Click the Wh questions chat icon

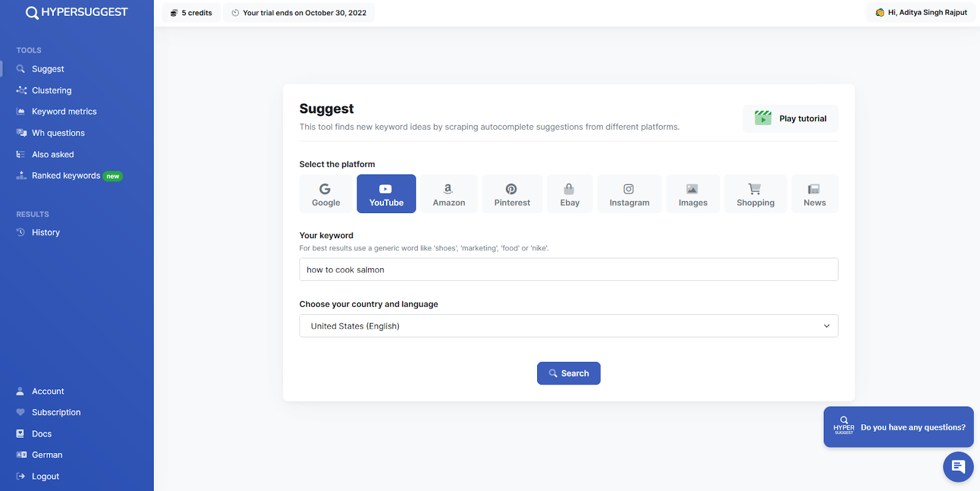(x=21, y=133)
